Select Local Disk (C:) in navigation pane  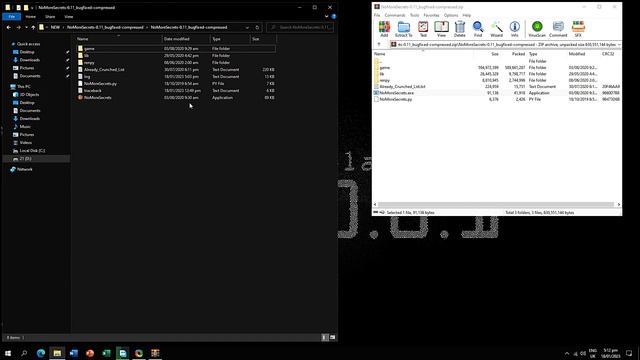click(x=32, y=151)
